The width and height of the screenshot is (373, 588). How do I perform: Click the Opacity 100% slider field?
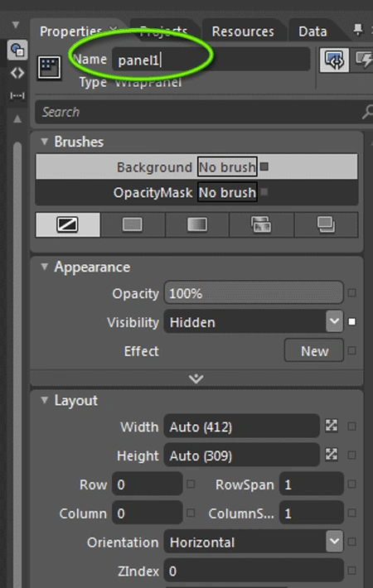click(254, 292)
